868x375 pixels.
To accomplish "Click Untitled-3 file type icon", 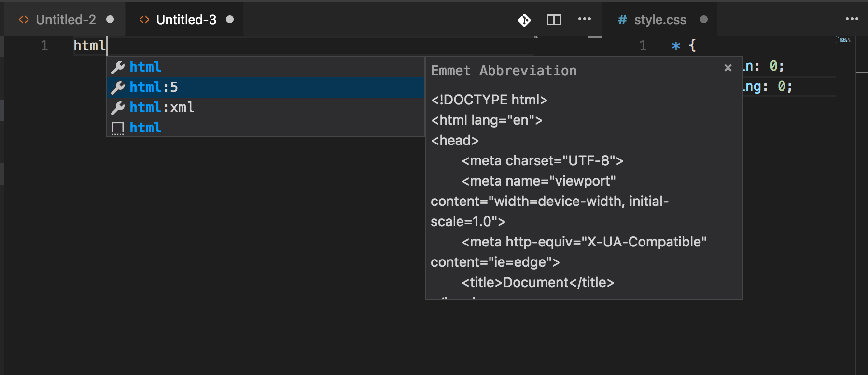I will (x=144, y=20).
